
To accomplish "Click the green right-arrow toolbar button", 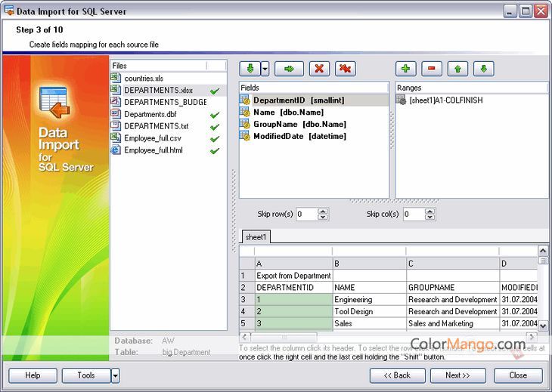I will [289, 69].
